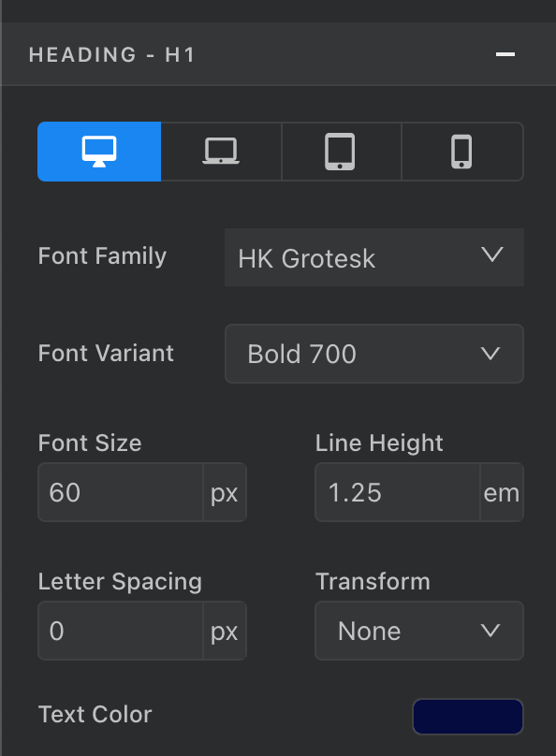Click the px unit next to Font Size
Viewport: 556px width, 756px height.
pyautogui.click(x=225, y=492)
